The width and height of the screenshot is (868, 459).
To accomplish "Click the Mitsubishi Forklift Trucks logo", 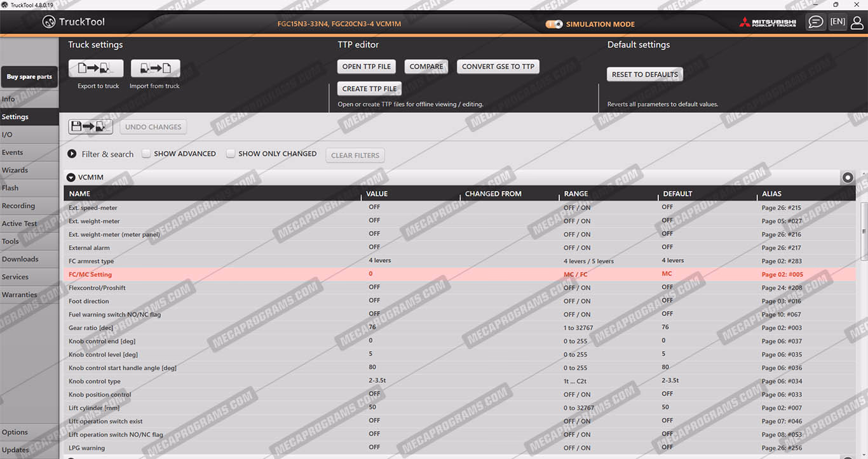I will coord(768,23).
